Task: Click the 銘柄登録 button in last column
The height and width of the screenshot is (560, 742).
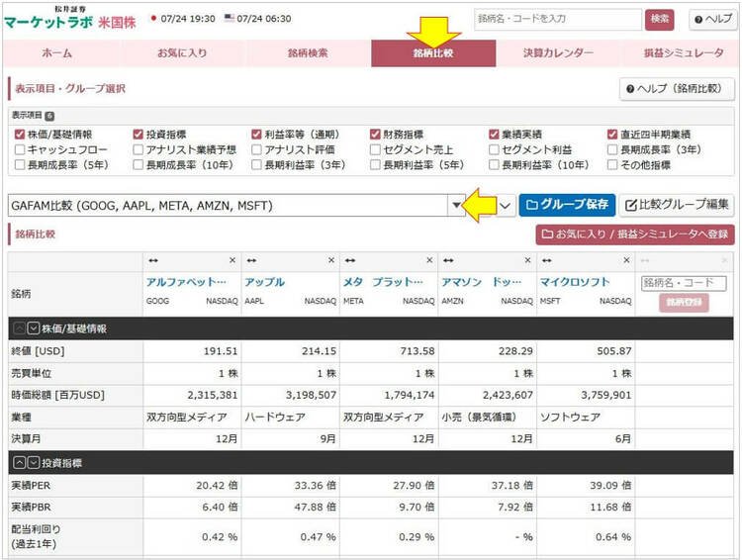Action: point(684,302)
